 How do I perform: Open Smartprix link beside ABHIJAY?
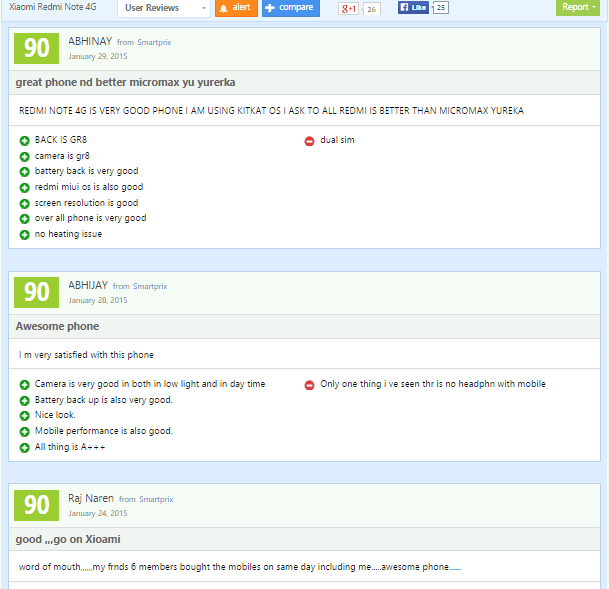pos(150,287)
